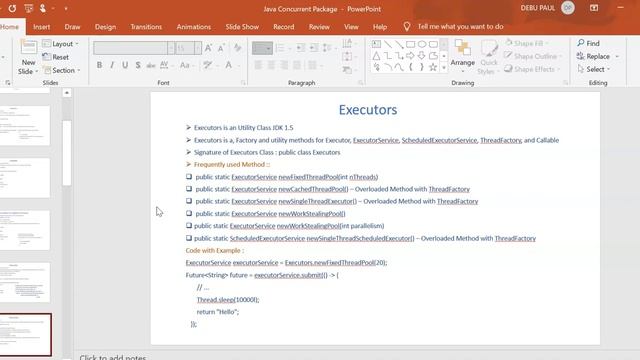This screenshot has width=640, height=360.
Task: Select the Right Arrow shape
Action: 411,56
